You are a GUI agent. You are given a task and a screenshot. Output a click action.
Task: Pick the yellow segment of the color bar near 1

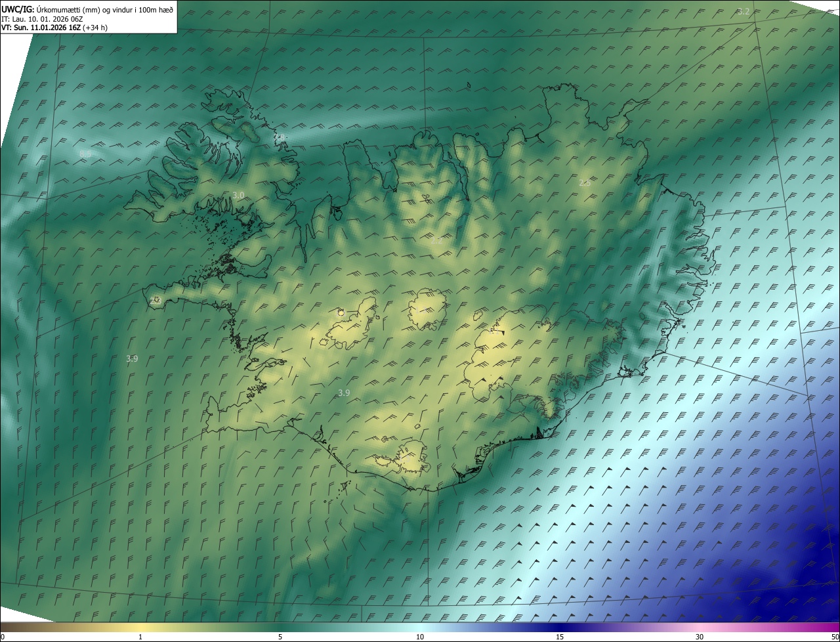[x=140, y=628]
